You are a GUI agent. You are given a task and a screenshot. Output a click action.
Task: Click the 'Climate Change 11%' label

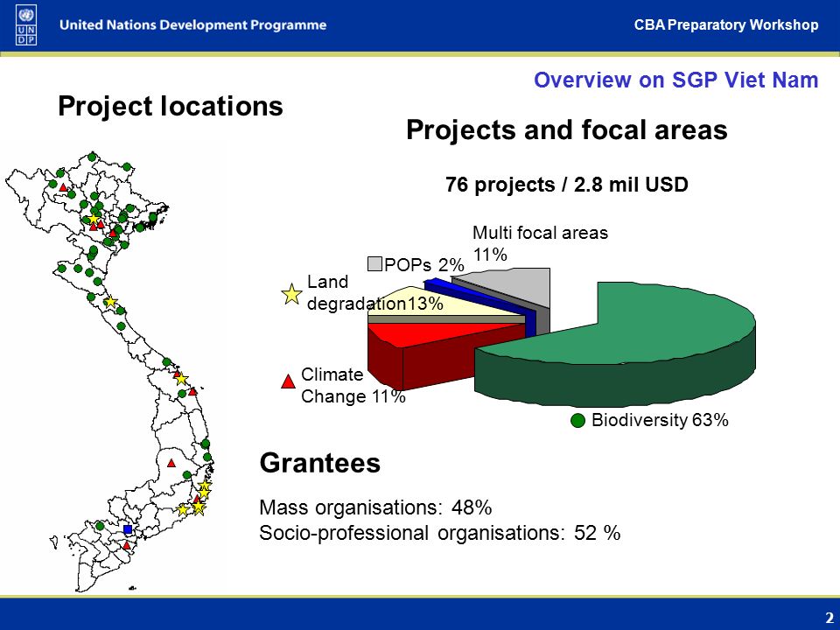353,385
